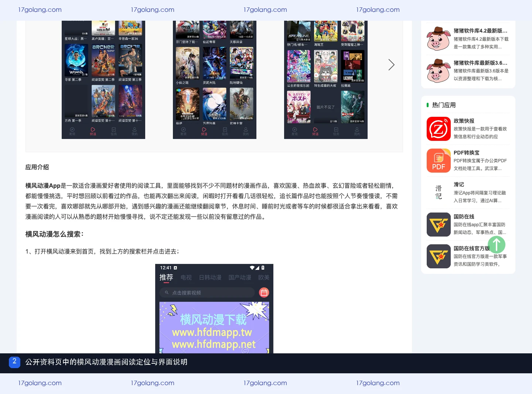
Task: Open the 国防在线官方版 app icon
Action: [x=439, y=256]
